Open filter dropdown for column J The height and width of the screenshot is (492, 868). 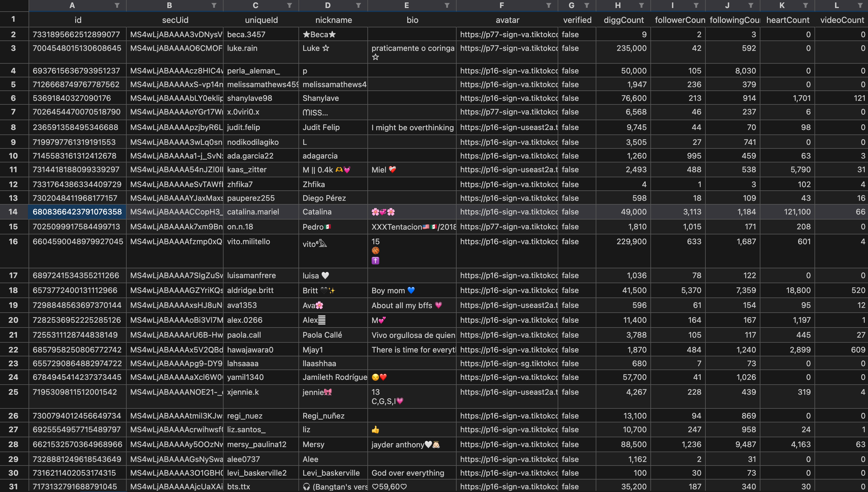[751, 5]
